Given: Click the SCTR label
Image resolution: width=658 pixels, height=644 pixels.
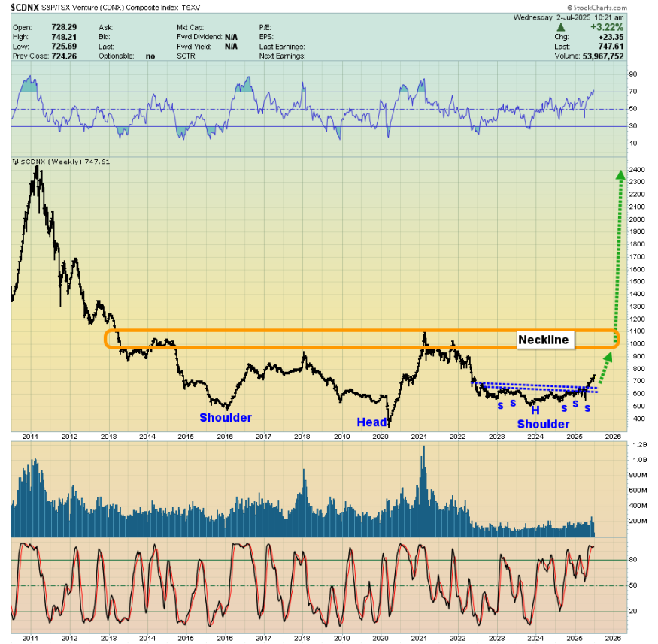Looking at the screenshot, I should [x=186, y=56].
